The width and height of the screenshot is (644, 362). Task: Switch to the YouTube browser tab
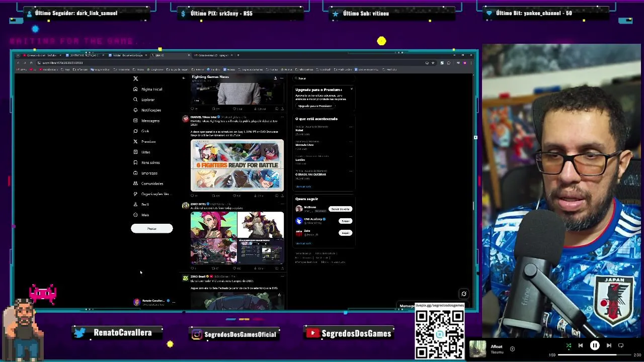click(41, 55)
